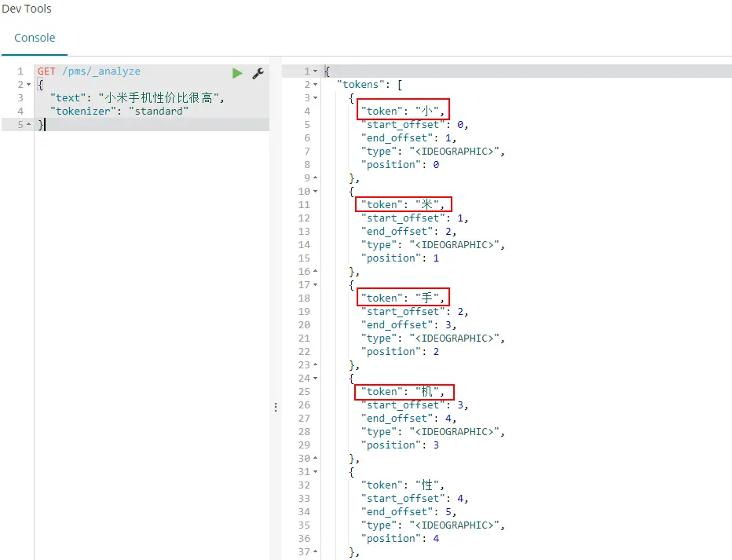Image resolution: width=732 pixels, height=560 pixels.
Task: Click the type IDEOGRAPHIC value on line 7
Action: (454, 152)
